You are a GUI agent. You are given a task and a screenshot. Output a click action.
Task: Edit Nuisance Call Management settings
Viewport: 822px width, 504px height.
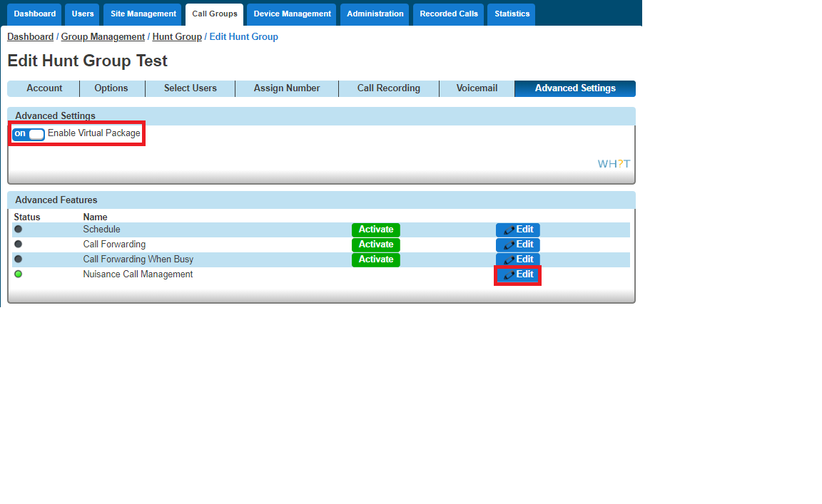coord(518,274)
